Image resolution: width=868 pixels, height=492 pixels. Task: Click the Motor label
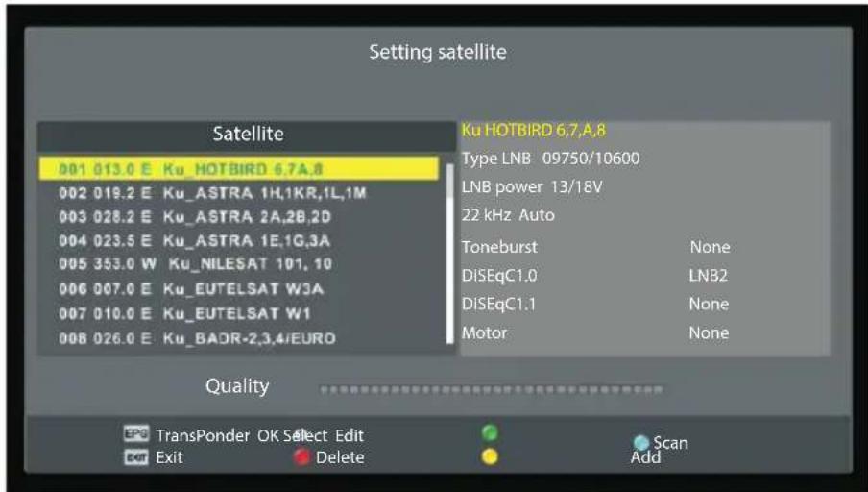484,333
